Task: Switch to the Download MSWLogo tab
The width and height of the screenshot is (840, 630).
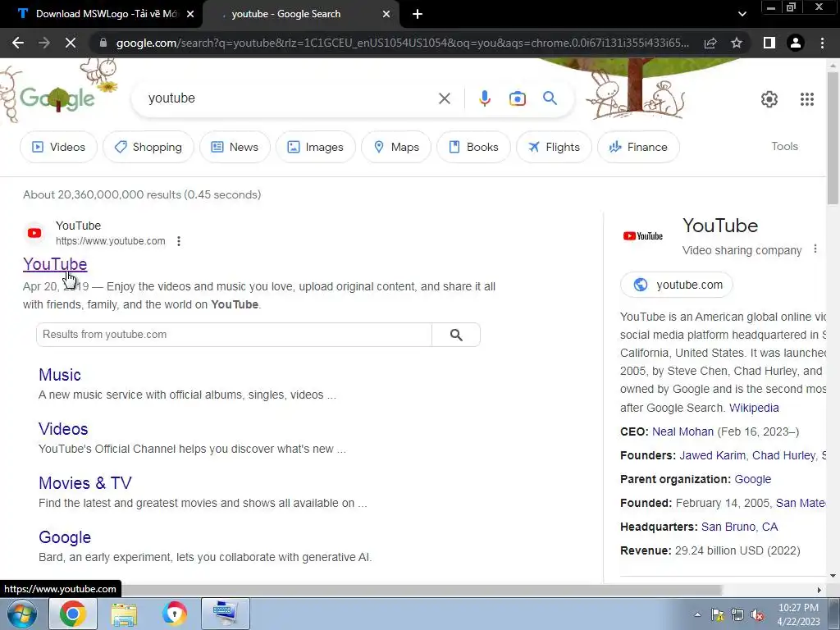Action: coord(105,14)
